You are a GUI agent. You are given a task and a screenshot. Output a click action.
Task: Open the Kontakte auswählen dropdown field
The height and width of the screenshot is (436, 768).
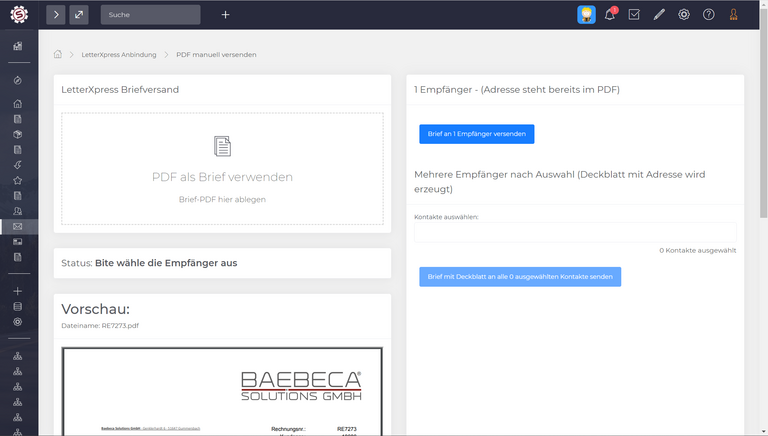[575, 232]
